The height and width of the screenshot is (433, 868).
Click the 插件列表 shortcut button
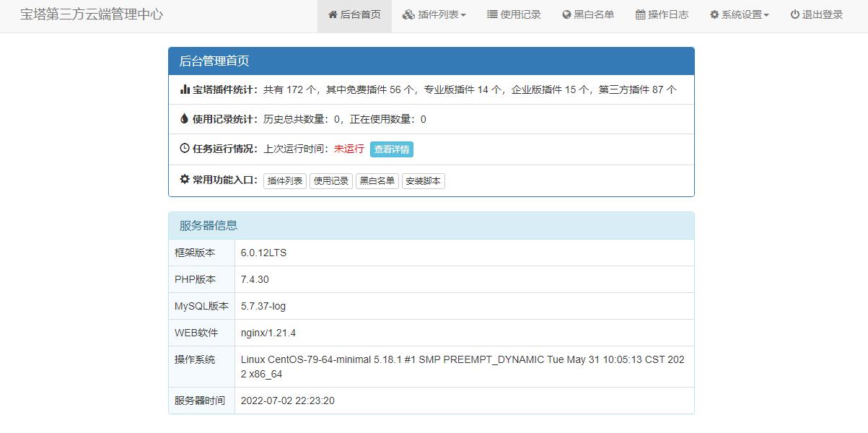(285, 181)
